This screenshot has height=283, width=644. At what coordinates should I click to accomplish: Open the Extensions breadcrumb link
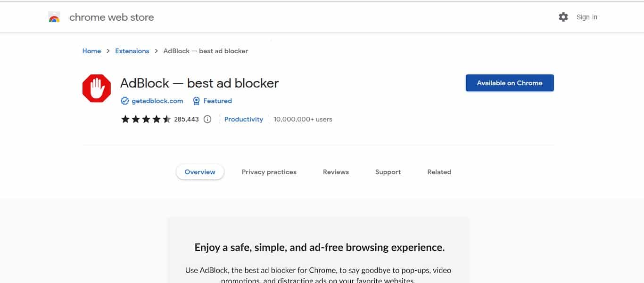pyautogui.click(x=132, y=51)
